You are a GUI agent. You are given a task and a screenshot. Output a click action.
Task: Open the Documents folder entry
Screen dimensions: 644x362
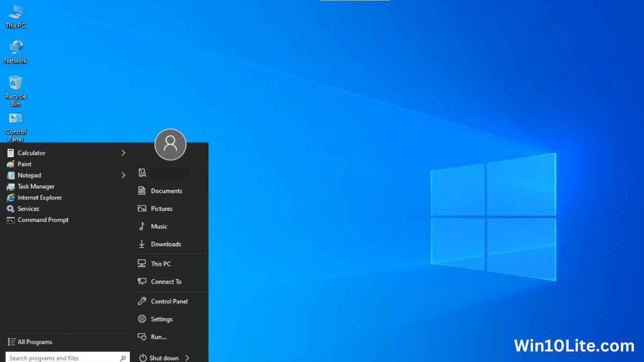[x=166, y=191]
